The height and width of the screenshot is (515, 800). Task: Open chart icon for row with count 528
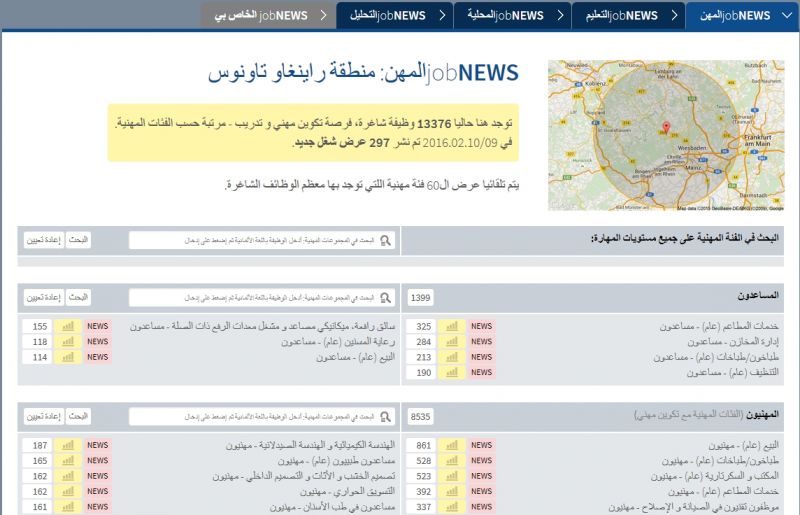coord(452,460)
